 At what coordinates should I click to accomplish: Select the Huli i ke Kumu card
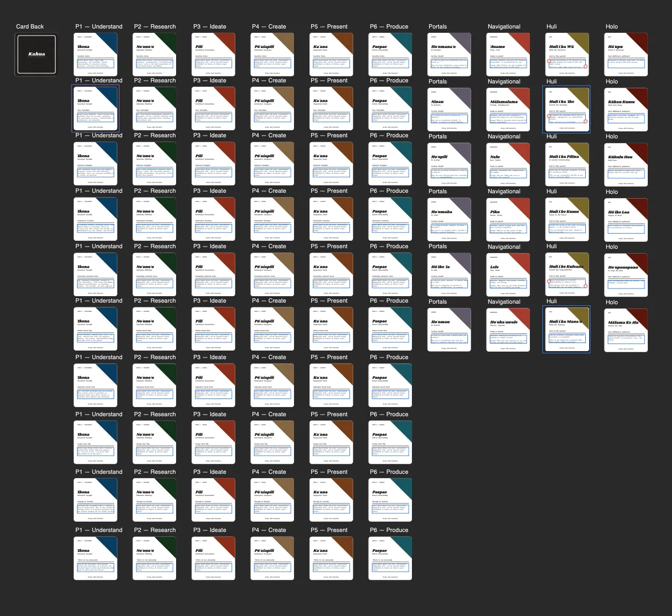(567, 219)
